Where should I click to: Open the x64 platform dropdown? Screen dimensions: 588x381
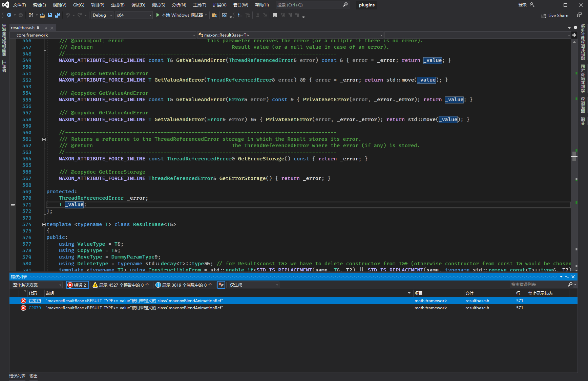coord(134,15)
